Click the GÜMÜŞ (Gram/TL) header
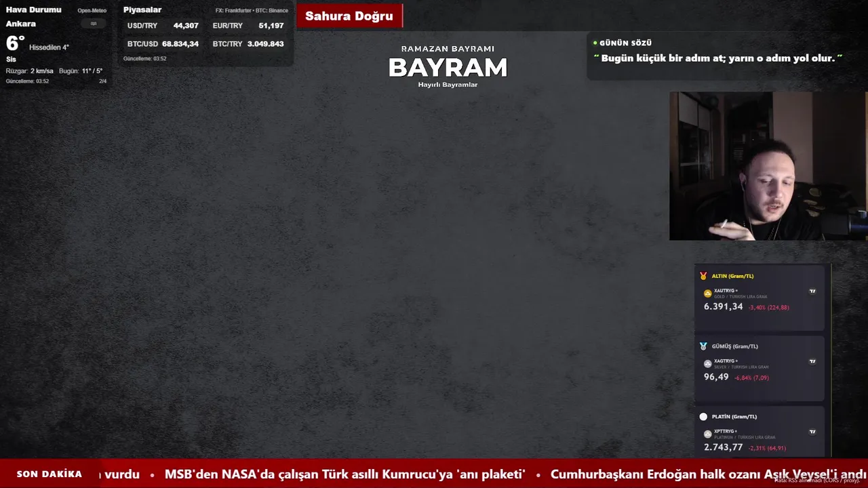The height and width of the screenshot is (488, 868). (x=734, y=346)
